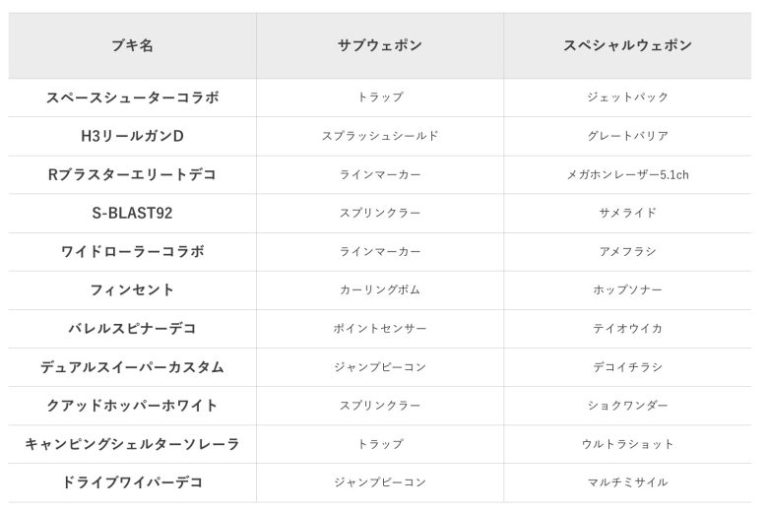This screenshot has height=511, width=768.
Task: Click the キャンピングシェルターソレーラ weapon name
Action: click(x=132, y=444)
